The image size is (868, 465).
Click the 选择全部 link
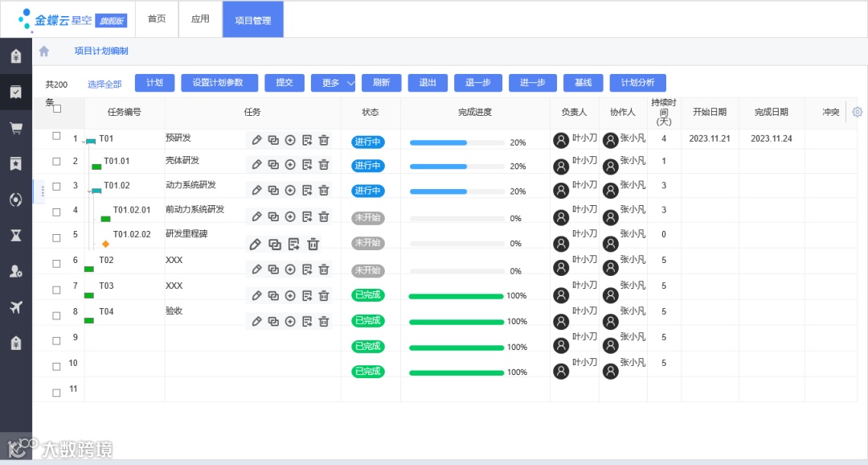point(104,84)
